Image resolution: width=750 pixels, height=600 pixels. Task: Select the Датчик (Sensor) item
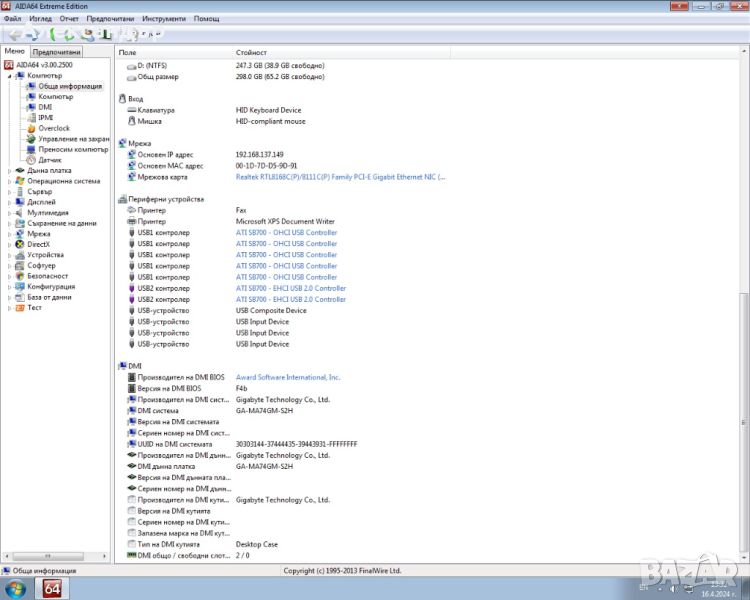(x=49, y=160)
